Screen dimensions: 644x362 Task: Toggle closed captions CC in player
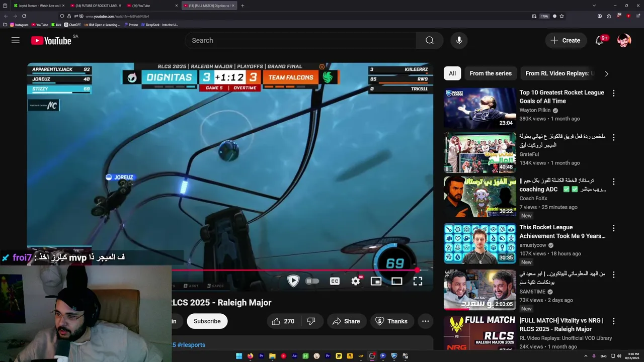click(335, 281)
